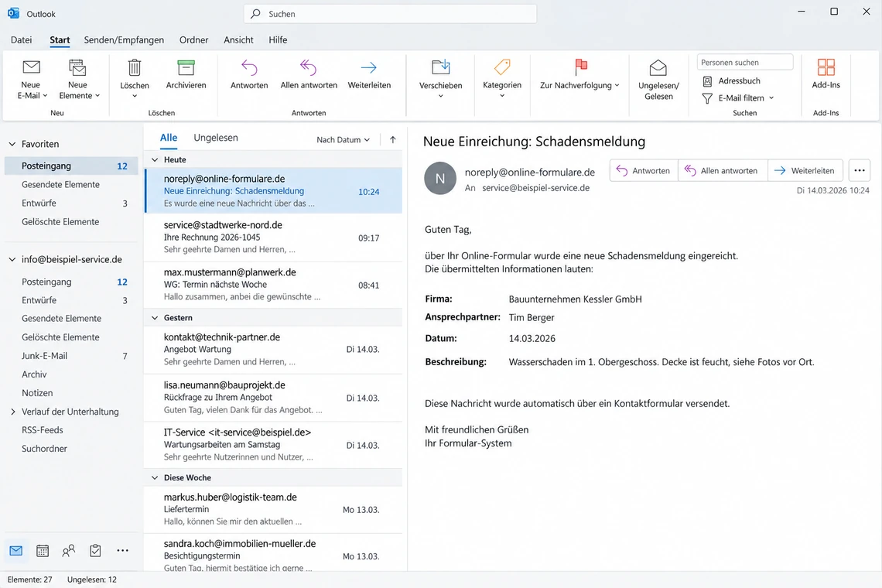Flag message with Zur Nachverfolgung
The width and height of the screenshot is (882, 588).
(x=579, y=75)
